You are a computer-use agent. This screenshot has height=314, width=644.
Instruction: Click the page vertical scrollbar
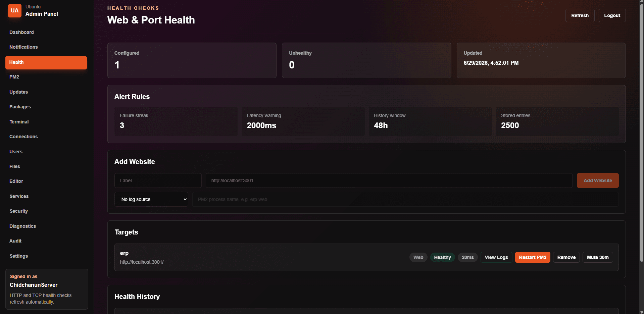(x=642, y=134)
